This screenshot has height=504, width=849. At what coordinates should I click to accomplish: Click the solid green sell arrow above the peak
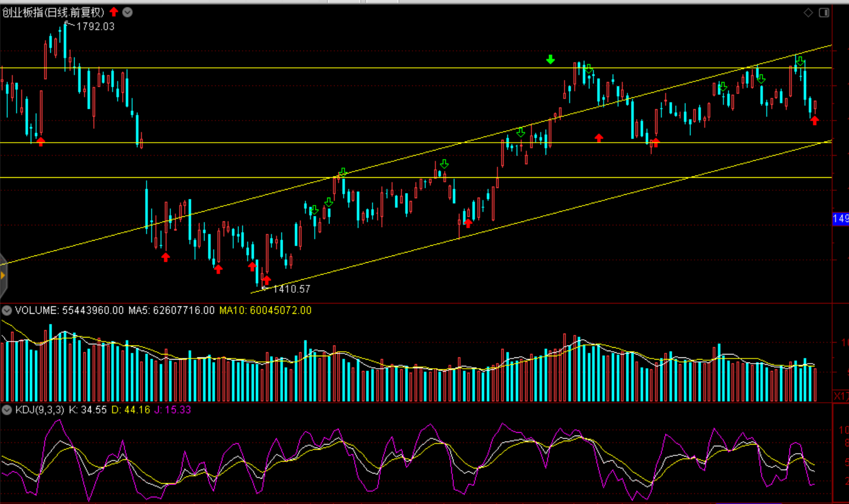click(550, 59)
